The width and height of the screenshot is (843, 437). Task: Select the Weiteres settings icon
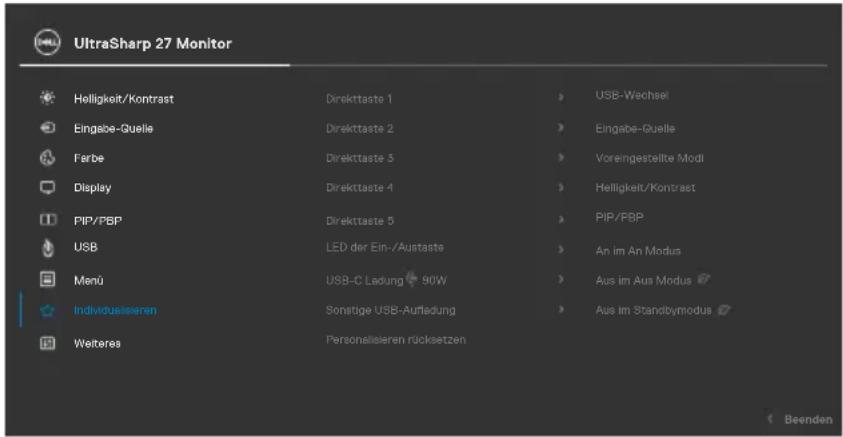pyautogui.click(x=47, y=343)
